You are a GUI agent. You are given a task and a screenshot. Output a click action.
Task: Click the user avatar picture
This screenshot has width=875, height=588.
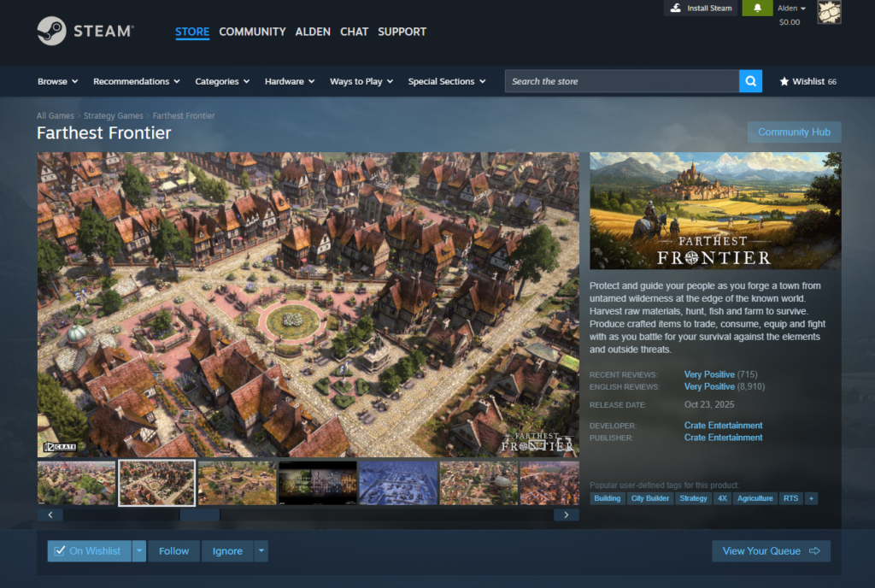point(829,12)
